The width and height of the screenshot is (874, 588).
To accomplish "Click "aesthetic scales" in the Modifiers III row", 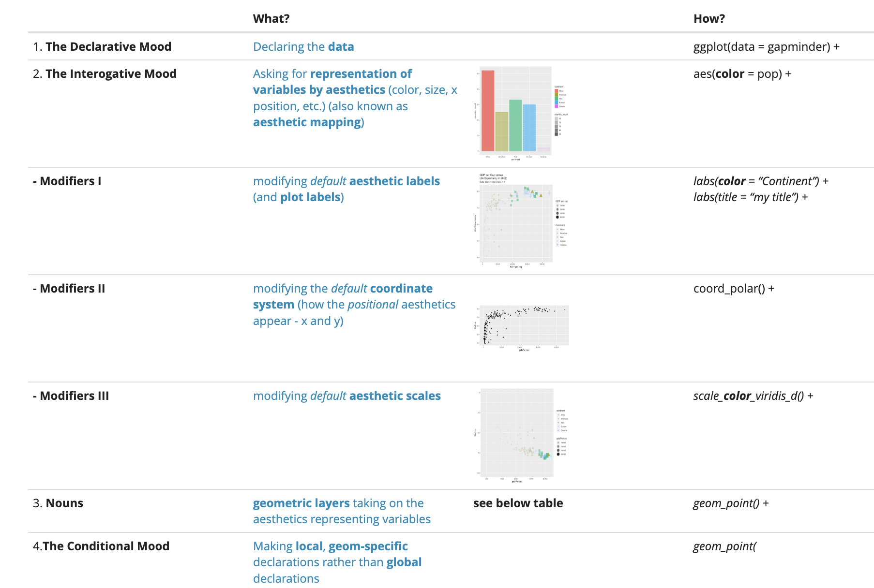I will [x=395, y=396].
